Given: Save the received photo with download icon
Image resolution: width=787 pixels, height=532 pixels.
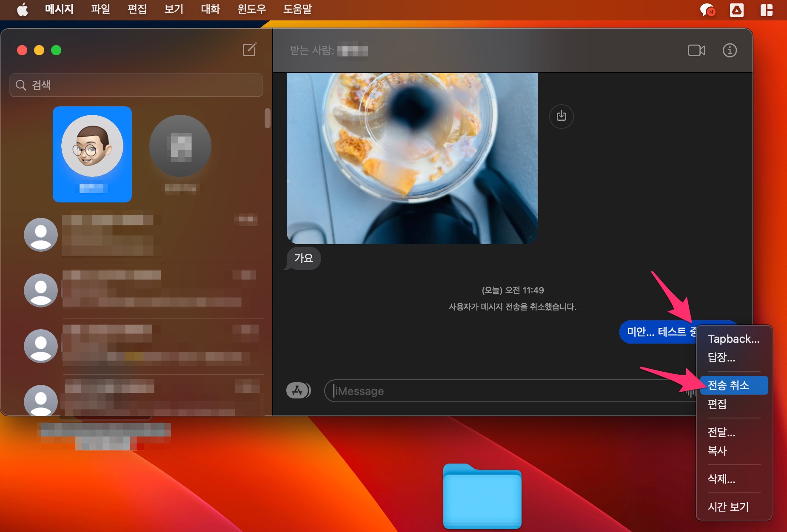Looking at the screenshot, I should (x=561, y=116).
